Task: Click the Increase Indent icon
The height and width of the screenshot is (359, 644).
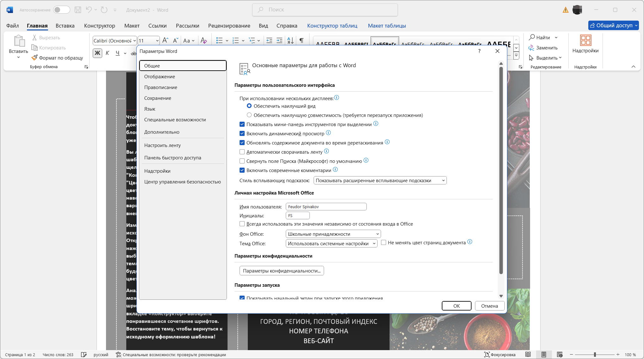Action: [x=279, y=41]
